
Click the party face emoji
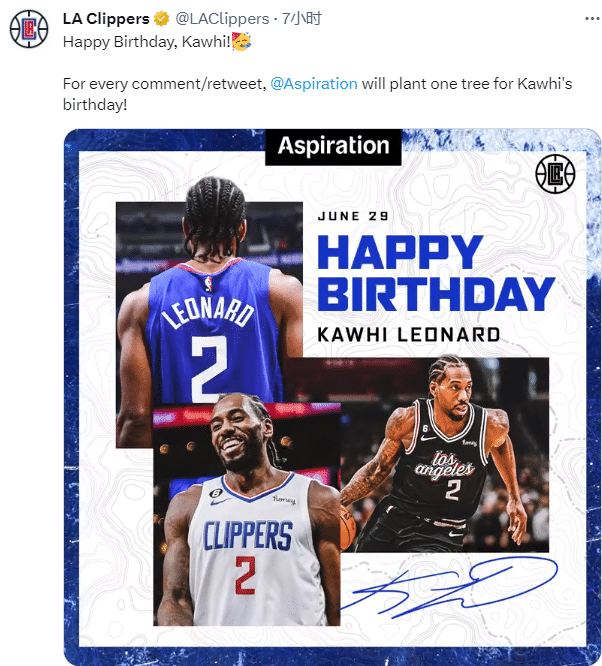click(x=242, y=42)
